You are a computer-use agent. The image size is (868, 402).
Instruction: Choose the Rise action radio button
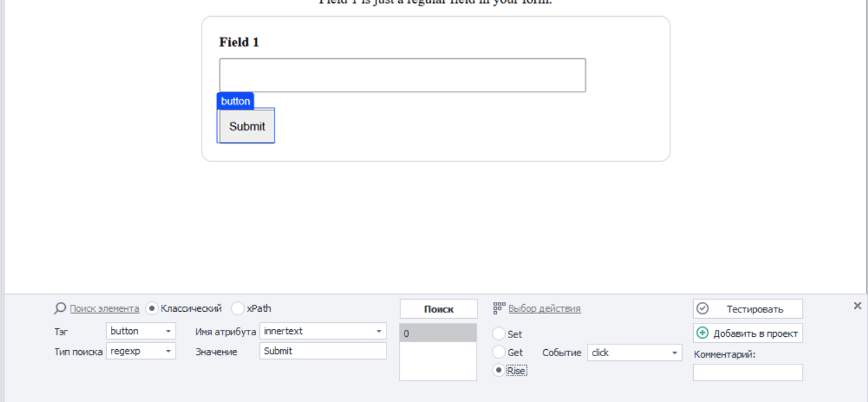point(499,370)
